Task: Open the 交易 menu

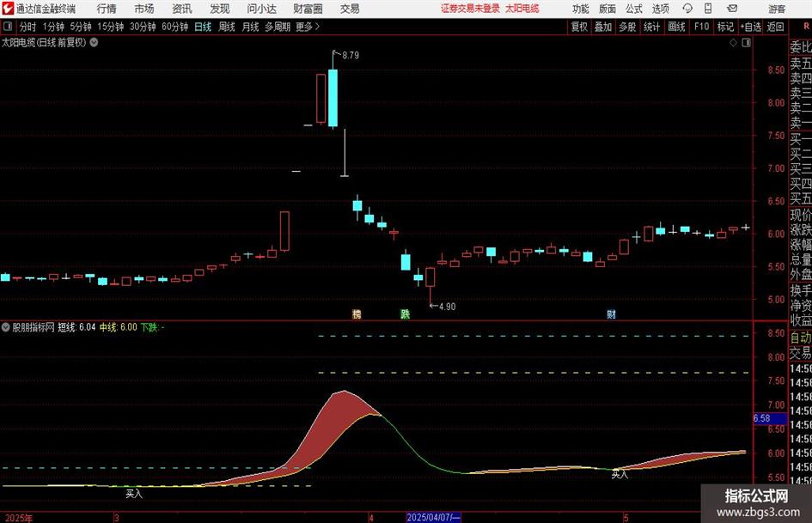Action: (350, 9)
